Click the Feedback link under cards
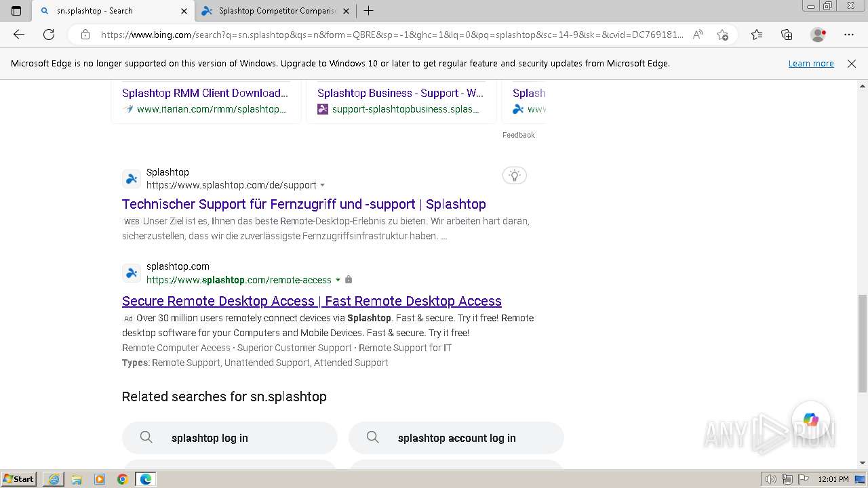This screenshot has width=868, height=488. point(519,135)
